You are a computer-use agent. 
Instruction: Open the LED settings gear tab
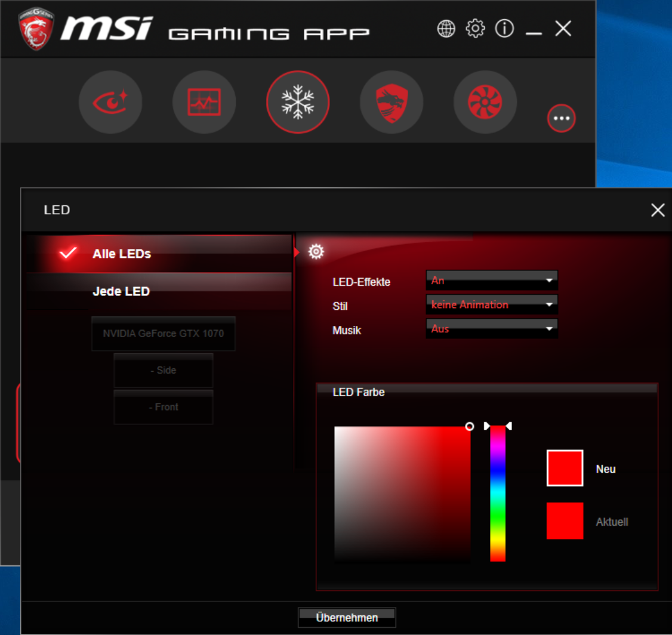pyautogui.click(x=316, y=251)
